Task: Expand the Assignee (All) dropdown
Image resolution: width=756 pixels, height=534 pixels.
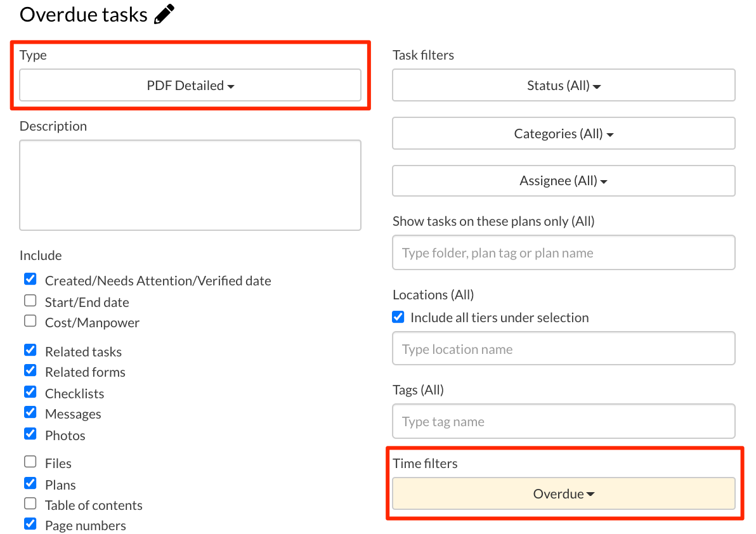Action: (563, 181)
